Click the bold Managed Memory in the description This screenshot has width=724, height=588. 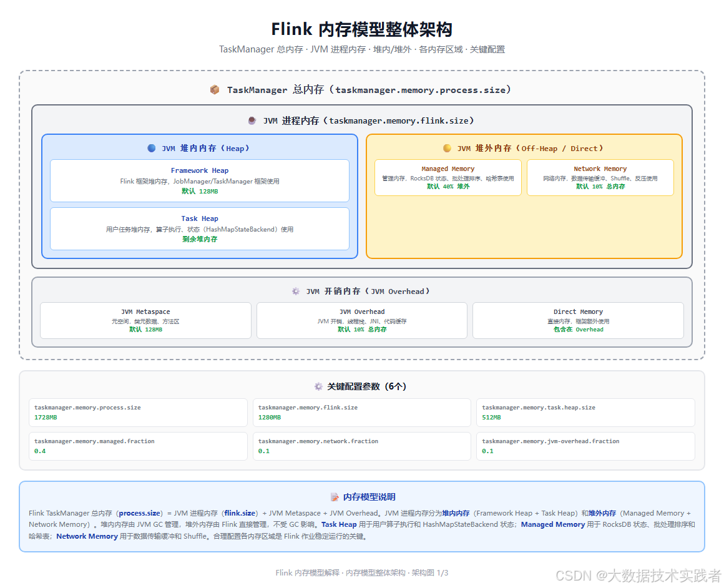tap(553, 525)
